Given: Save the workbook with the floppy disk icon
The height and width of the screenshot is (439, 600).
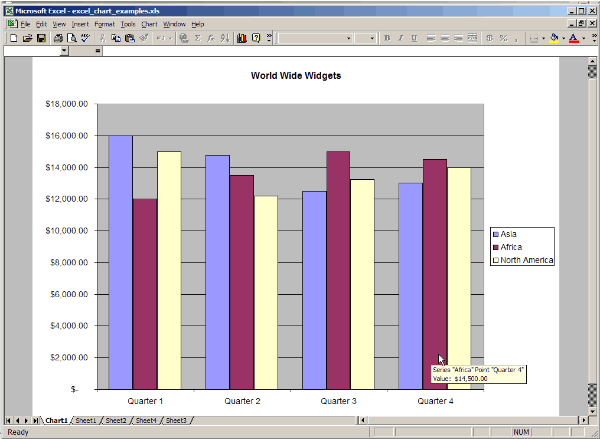Looking at the screenshot, I should click(41, 38).
